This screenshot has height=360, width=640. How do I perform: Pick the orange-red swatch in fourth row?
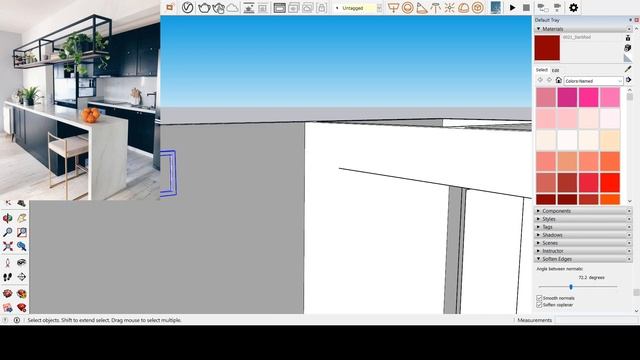click(610, 161)
